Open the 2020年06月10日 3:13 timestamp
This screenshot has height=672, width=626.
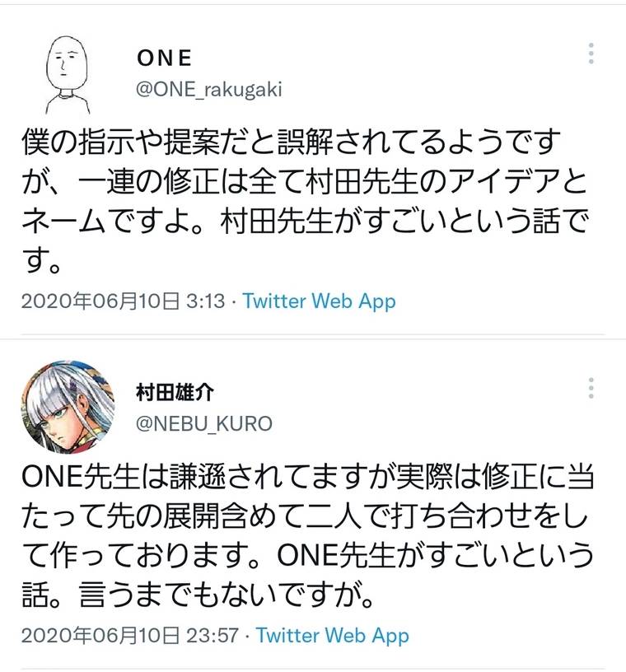tap(123, 301)
